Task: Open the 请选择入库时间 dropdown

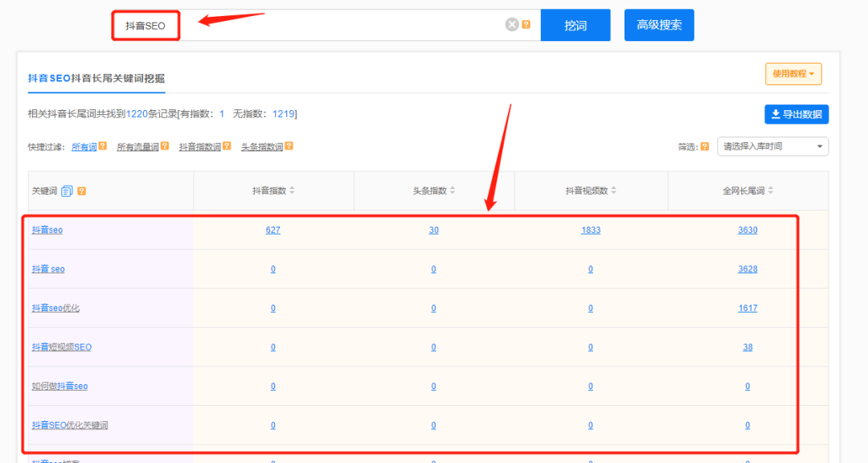Action: (773, 147)
